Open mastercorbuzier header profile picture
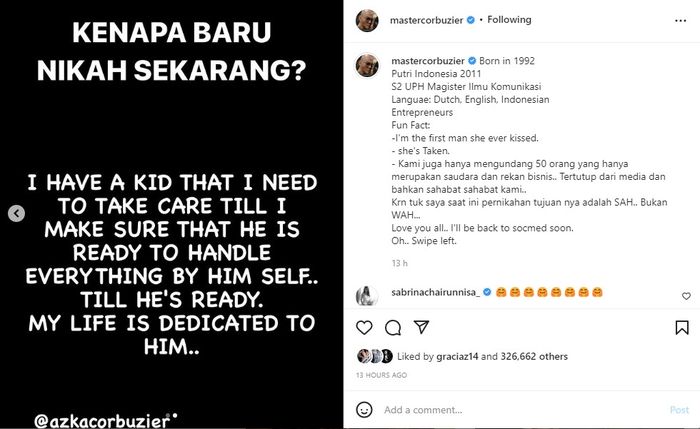 coord(367,20)
